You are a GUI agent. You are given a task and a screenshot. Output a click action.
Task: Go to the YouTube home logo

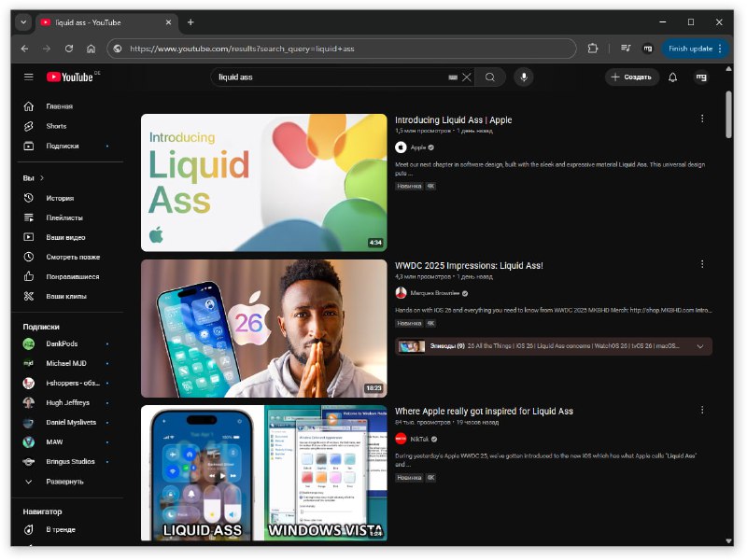(x=70, y=77)
